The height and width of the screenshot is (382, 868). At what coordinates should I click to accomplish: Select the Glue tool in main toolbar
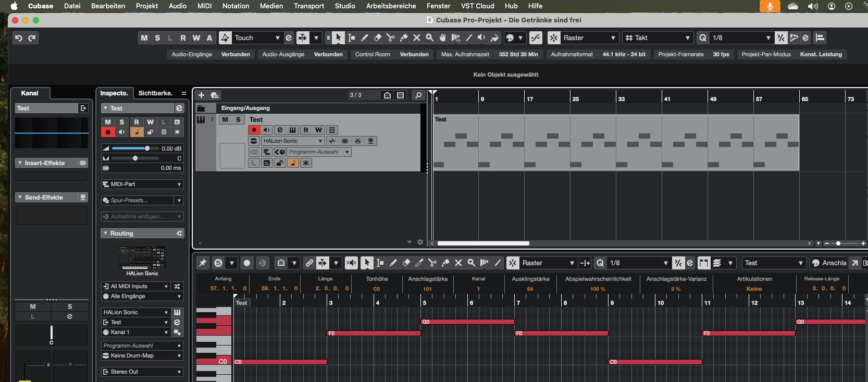pyautogui.click(x=404, y=38)
